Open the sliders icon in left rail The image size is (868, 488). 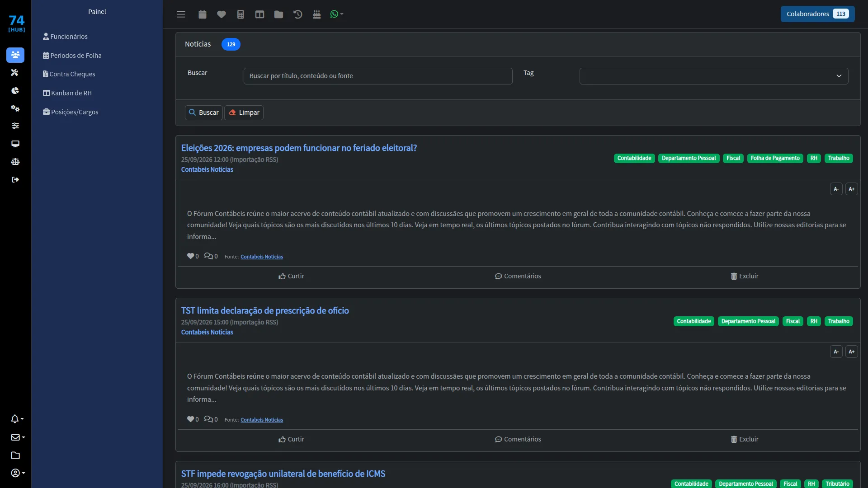coord(15,126)
